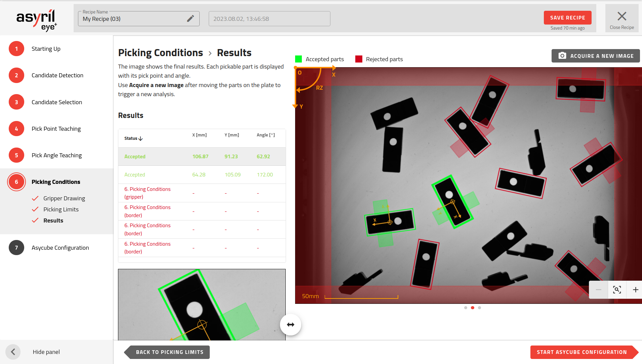Open step 7 Asycube Configuration
The image size is (642, 364).
point(60,248)
